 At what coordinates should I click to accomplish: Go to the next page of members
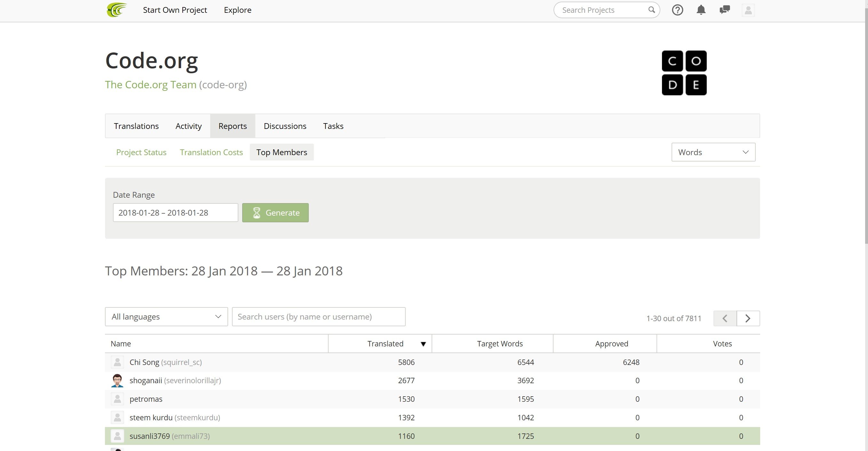point(748,318)
